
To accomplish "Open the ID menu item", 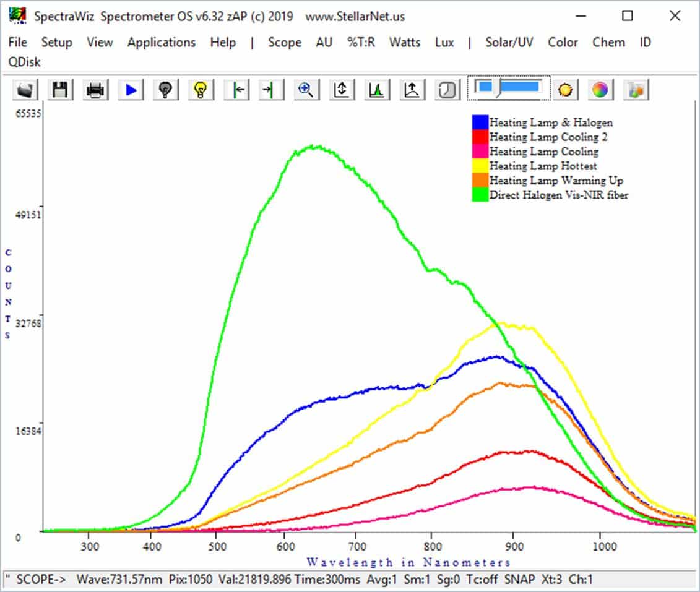I will tap(645, 43).
